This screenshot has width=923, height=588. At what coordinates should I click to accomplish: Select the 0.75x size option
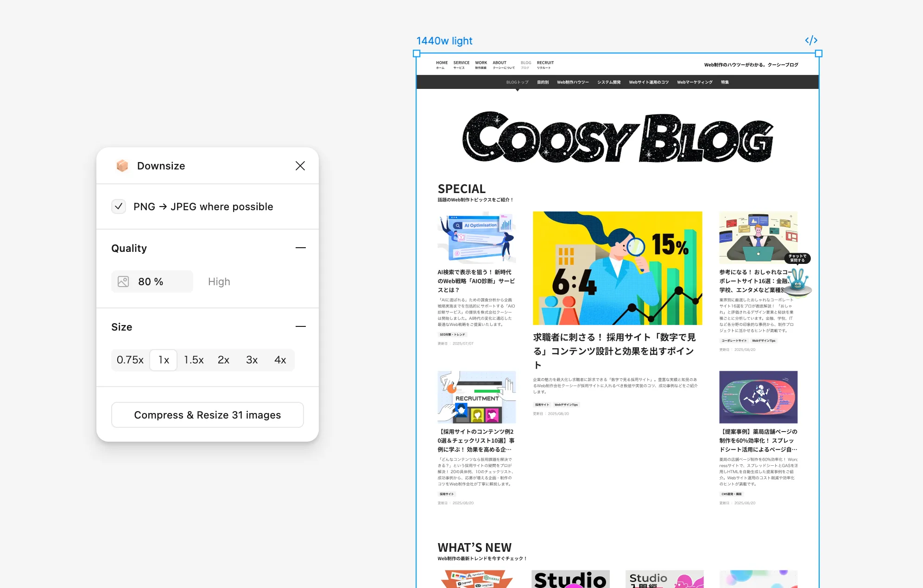pyautogui.click(x=130, y=360)
